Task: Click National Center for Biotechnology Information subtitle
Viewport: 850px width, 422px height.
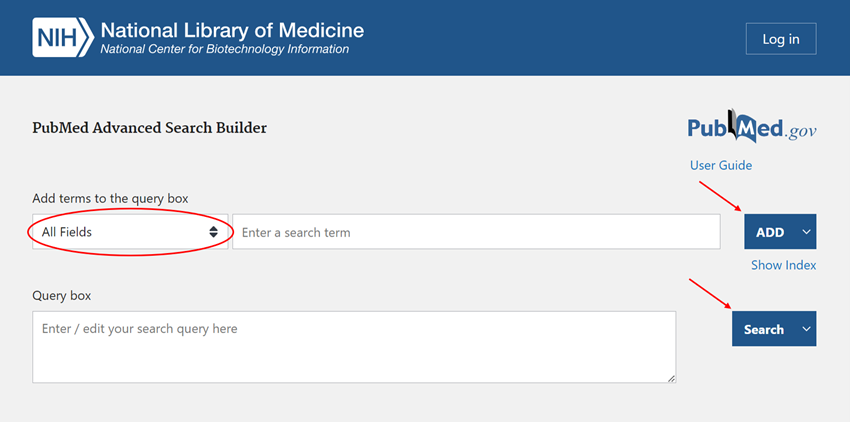Action: (x=224, y=50)
